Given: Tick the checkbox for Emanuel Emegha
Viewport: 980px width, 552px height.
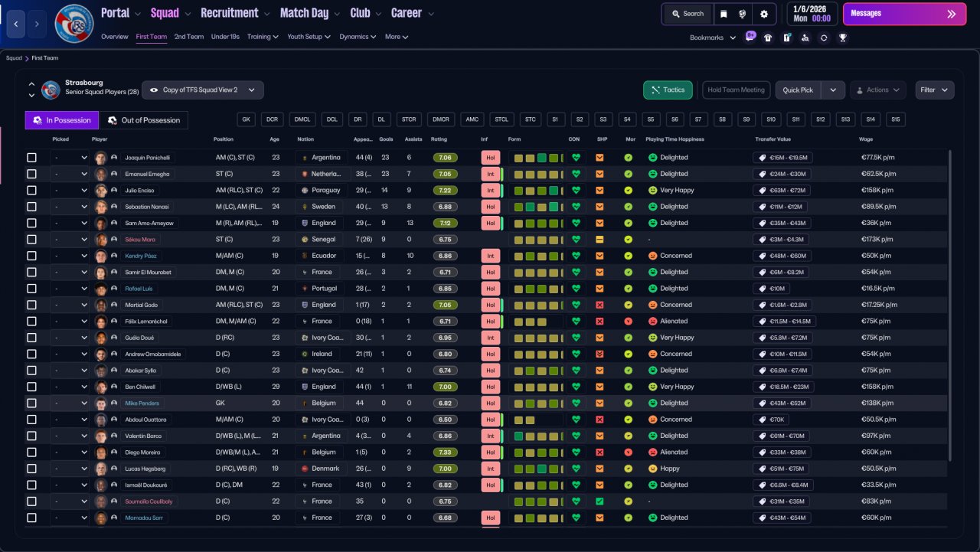Looking at the screenshot, I should (31, 174).
